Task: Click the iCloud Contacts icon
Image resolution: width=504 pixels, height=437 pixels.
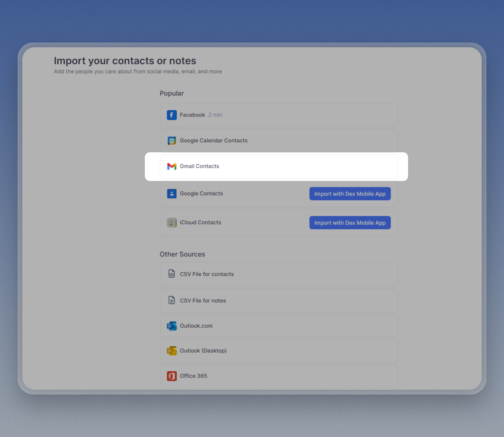Action: coord(172,222)
